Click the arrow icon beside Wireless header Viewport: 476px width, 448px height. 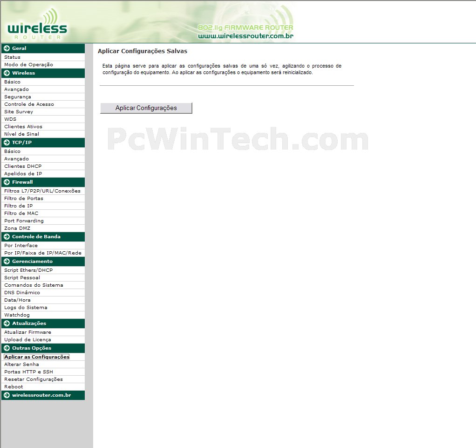[x=7, y=73]
